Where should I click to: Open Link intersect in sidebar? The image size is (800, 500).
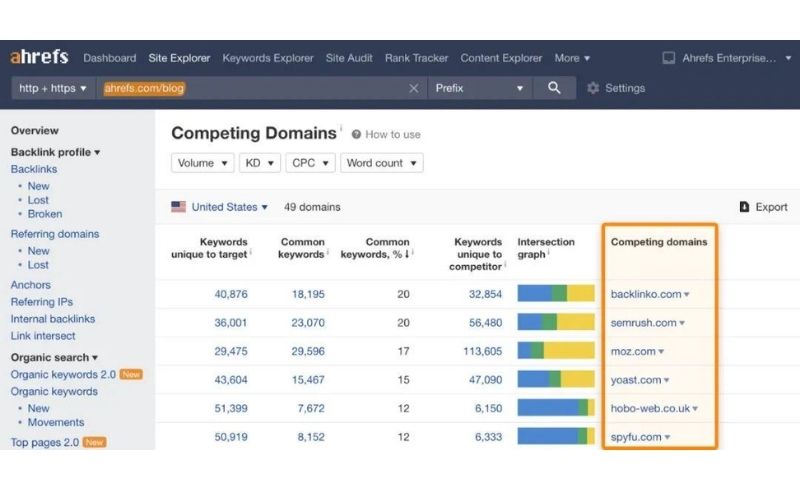43,336
